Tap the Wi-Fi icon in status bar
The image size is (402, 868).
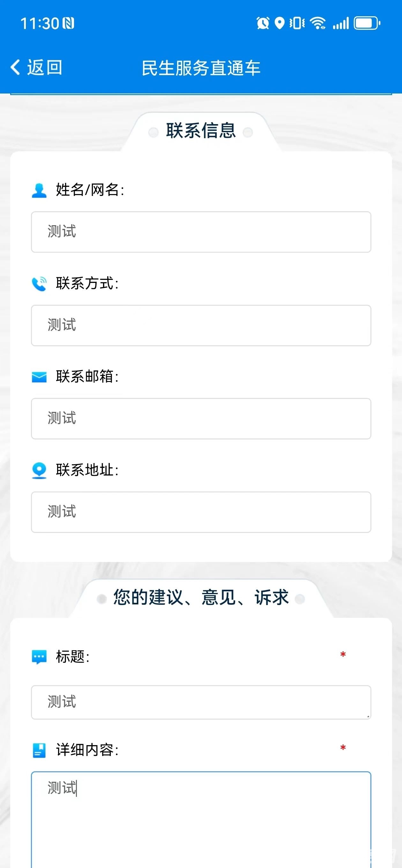(318, 23)
